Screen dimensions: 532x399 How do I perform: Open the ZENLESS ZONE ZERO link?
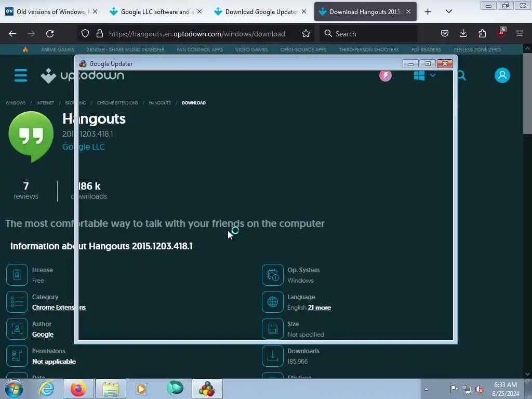click(477, 49)
